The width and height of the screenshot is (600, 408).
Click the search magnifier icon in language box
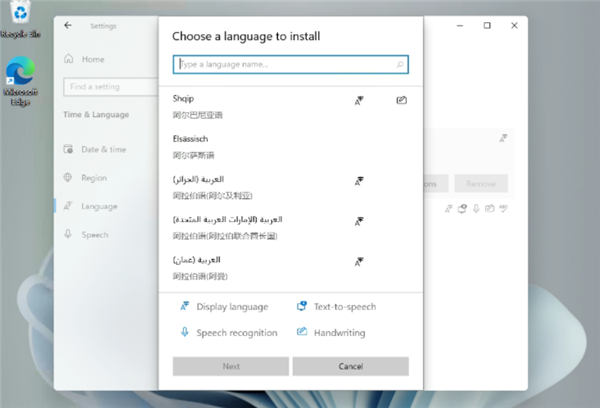tap(400, 64)
